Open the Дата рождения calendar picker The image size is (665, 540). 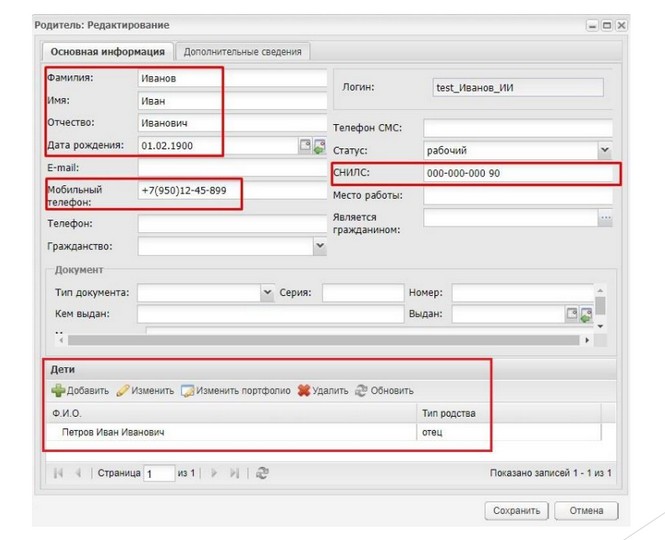click(x=306, y=146)
